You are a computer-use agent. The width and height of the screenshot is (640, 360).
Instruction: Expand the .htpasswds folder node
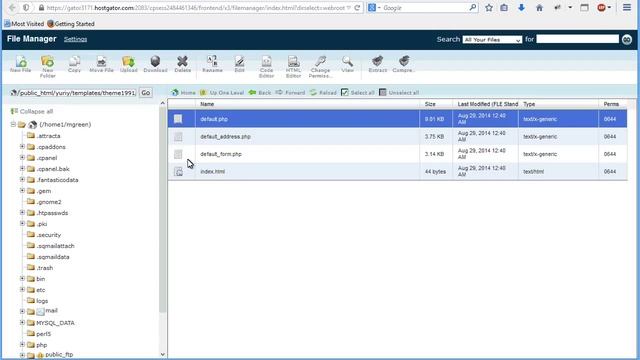pyautogui.click(x=22, y=213)
